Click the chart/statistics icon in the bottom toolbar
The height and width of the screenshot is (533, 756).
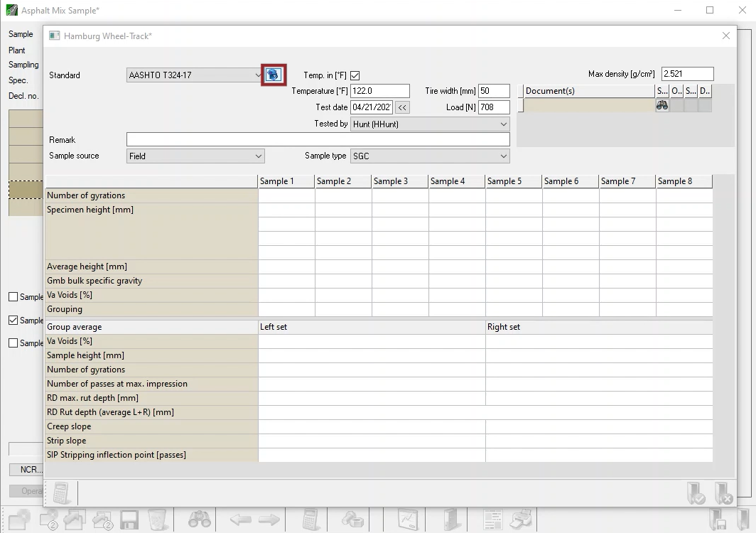pyautogui.click(x=409, y=519)
